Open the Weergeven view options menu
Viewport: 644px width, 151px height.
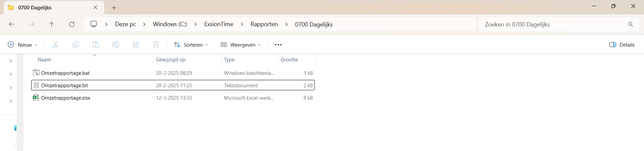(x=240, y=45)
